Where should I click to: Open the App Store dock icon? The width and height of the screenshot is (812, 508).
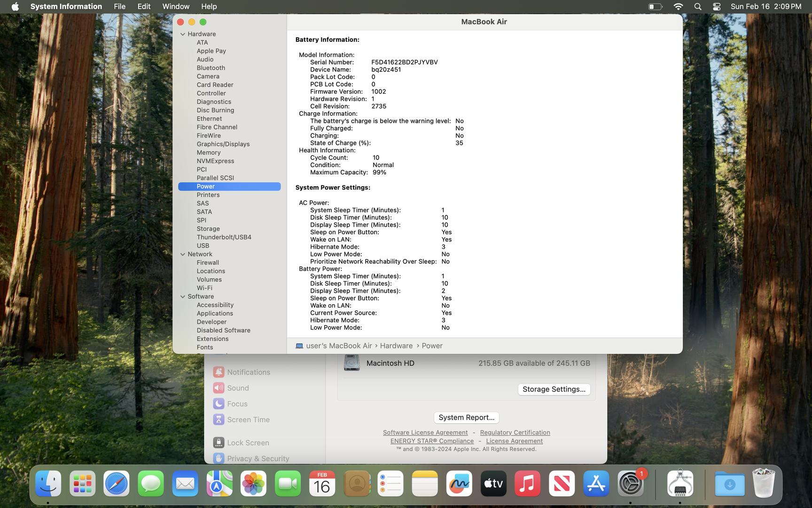point(596,484)
